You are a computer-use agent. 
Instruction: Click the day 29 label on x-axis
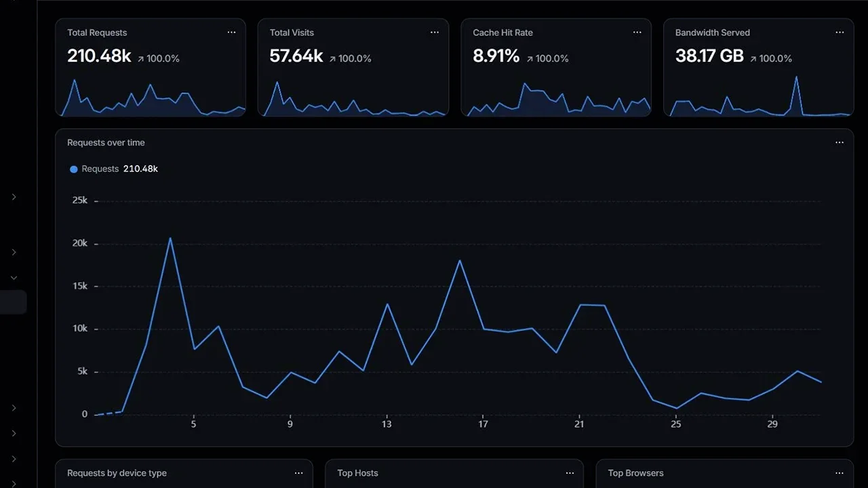tap(772, 424)
